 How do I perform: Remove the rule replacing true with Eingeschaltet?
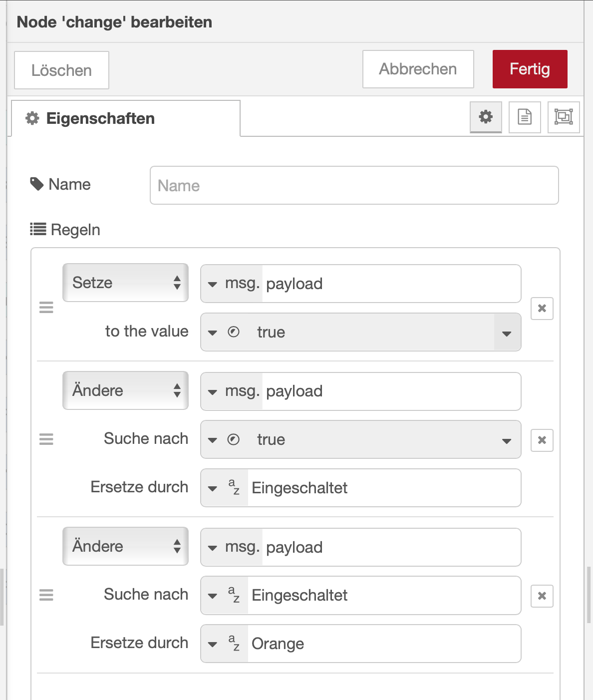[x=542, y=440]
